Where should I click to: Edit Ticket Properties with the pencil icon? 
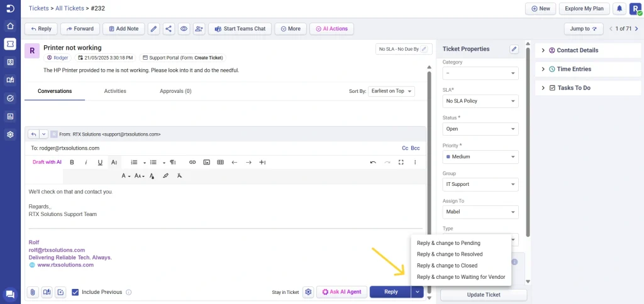pos(514,49)
